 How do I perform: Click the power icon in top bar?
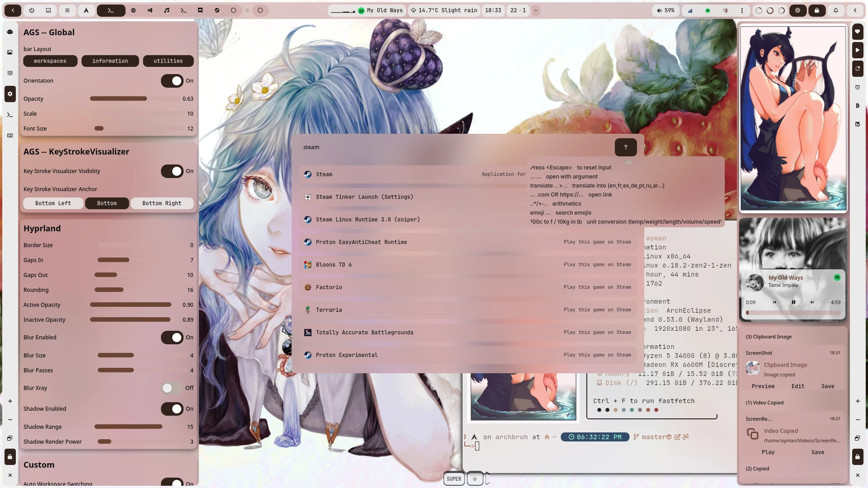point(32,10)
